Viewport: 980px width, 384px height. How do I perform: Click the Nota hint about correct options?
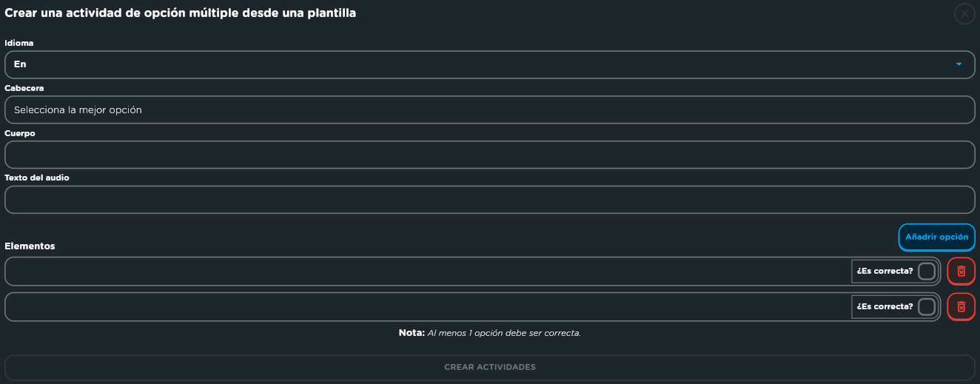pyautogui.click(x=489, y=333)
